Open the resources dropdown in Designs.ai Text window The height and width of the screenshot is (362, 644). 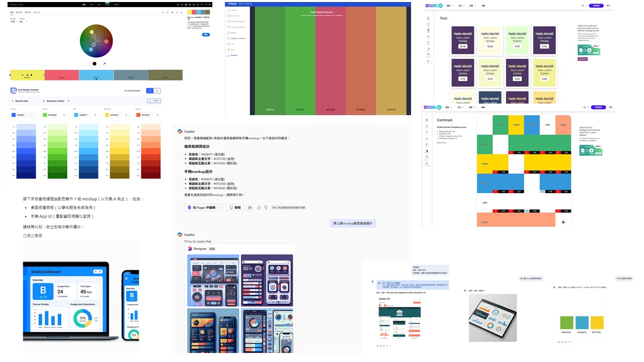(x=473, y=6)
